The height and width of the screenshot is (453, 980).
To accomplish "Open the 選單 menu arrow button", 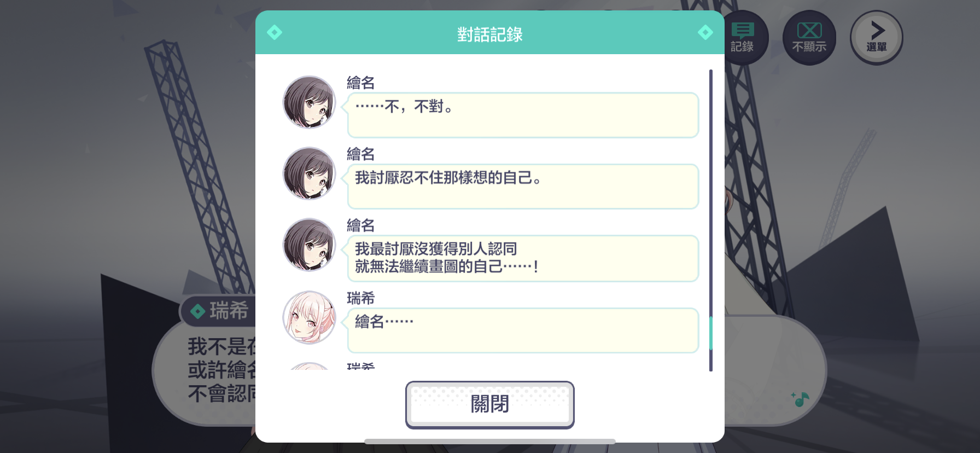I will [x=876, y=38].
